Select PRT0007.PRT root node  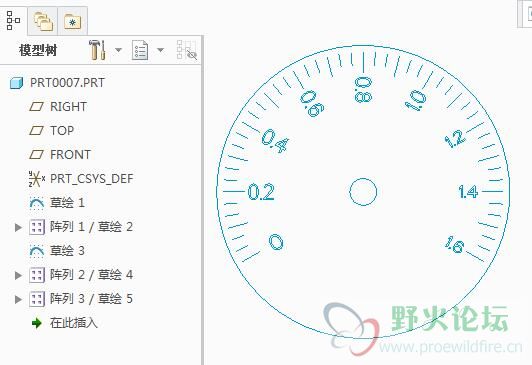point(67,83)
